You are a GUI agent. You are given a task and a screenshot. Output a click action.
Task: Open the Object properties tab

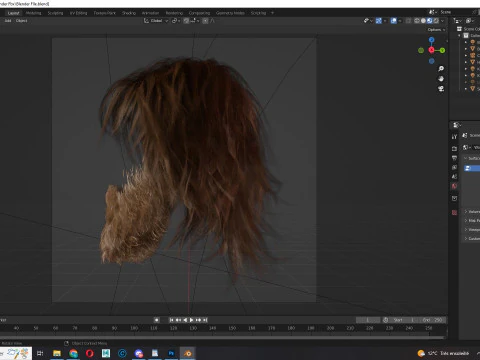454,198
